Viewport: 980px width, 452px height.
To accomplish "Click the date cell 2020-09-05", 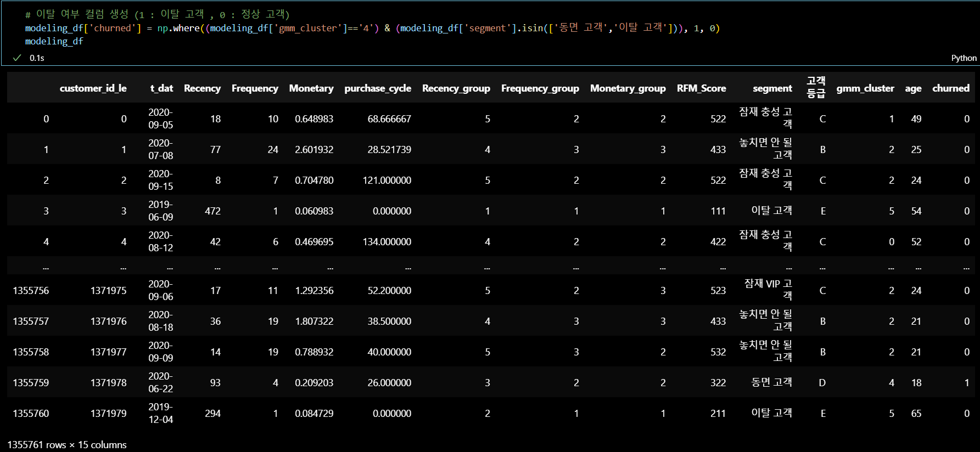I will coord(160,118).
